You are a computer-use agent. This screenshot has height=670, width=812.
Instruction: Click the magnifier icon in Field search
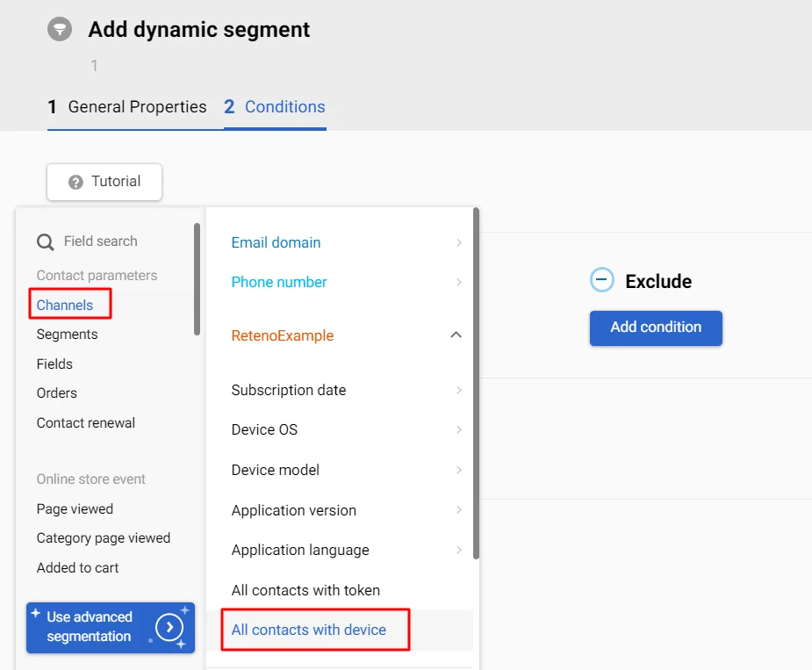(45, 242)
